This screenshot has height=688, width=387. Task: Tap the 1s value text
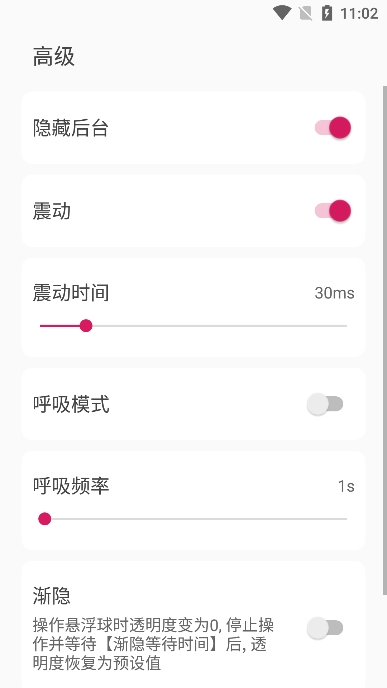point(346,486)
